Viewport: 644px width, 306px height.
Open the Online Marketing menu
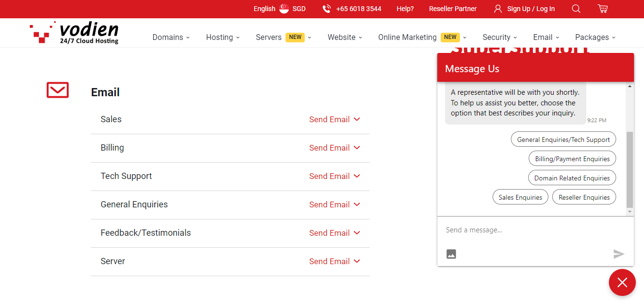point(422,37)
